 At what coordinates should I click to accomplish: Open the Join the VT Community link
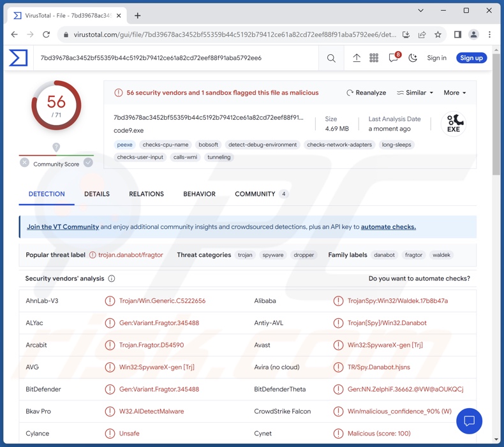tap(63, 227)
